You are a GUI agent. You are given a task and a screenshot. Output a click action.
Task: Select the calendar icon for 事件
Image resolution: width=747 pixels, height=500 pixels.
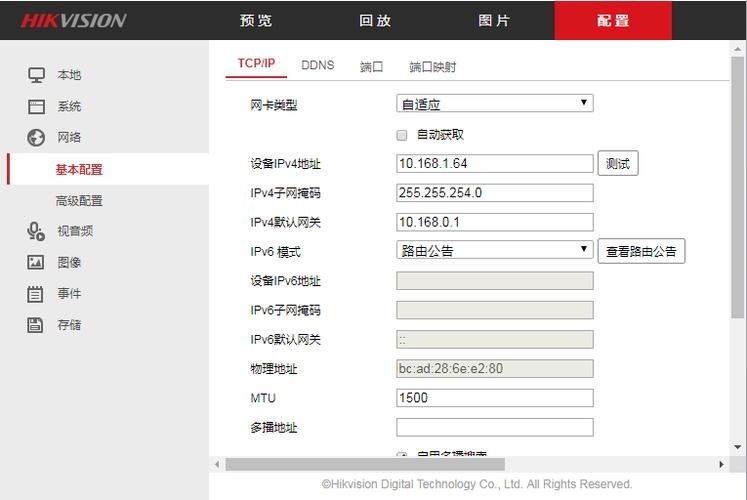point(35,294)
